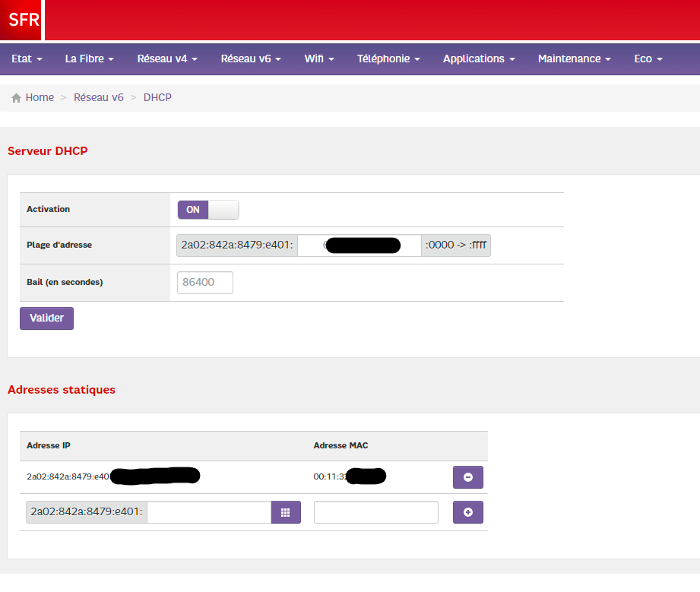Click the Home icon in breadcrumb
700x592 pixels.
[x=16, y=98]
